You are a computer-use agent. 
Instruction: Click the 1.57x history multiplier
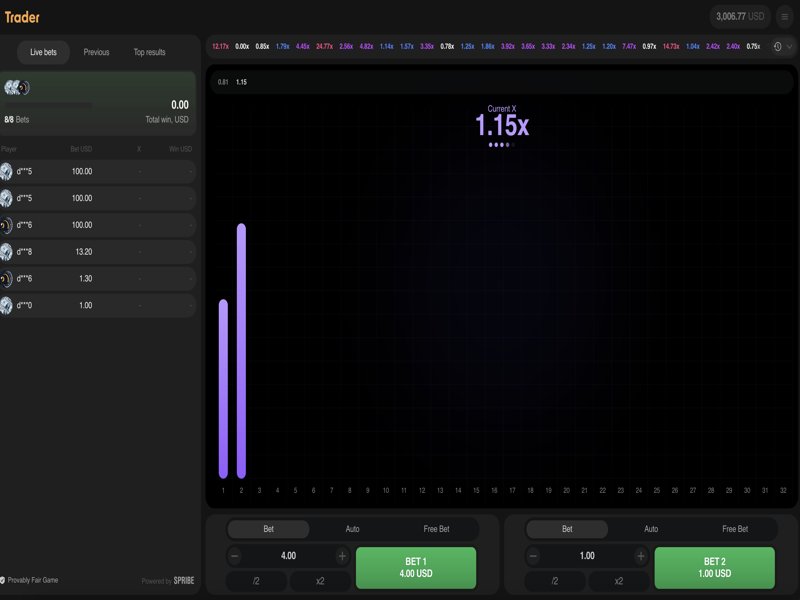[407, 46]
